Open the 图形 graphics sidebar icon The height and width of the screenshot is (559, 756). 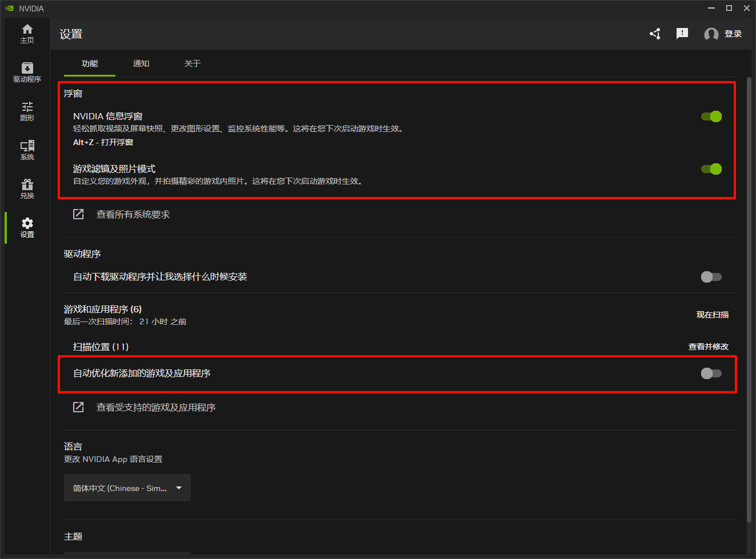[27, 111]
